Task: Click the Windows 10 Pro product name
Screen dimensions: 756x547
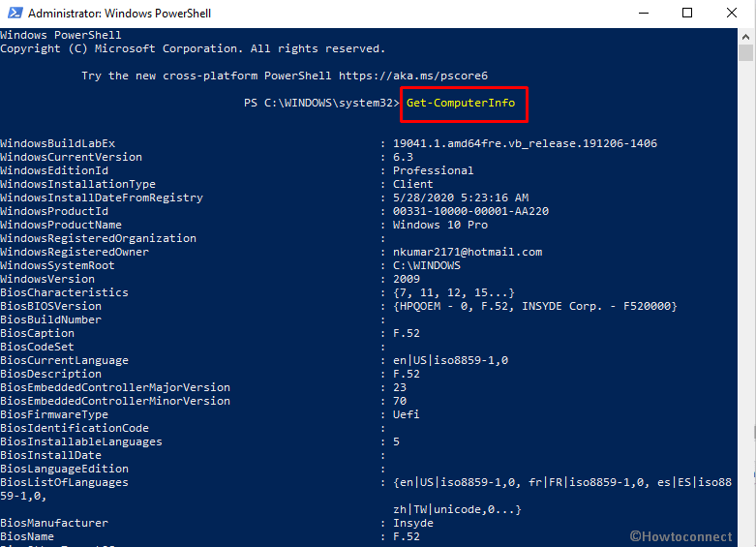Action: tap(440, 225)
